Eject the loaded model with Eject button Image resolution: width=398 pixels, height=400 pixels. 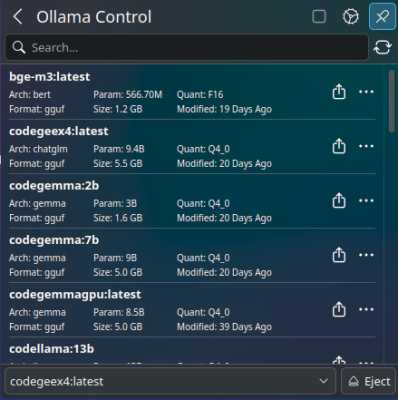369,381
